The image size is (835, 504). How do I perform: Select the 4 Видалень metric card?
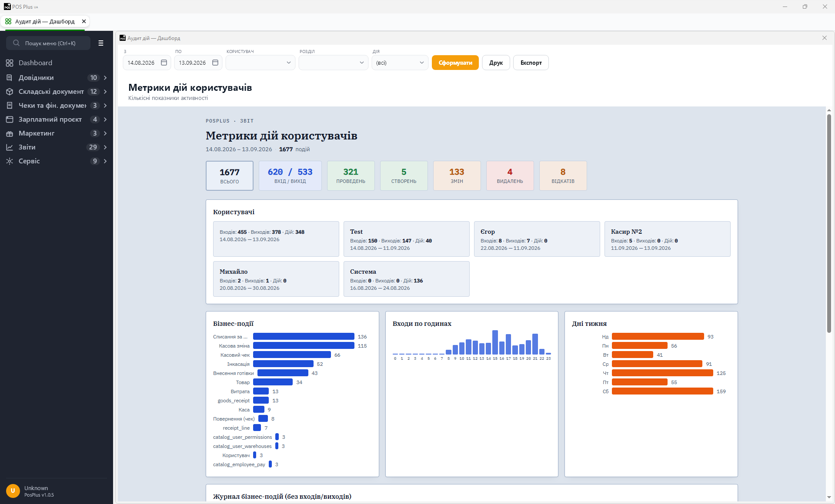(x=510, y=176)
